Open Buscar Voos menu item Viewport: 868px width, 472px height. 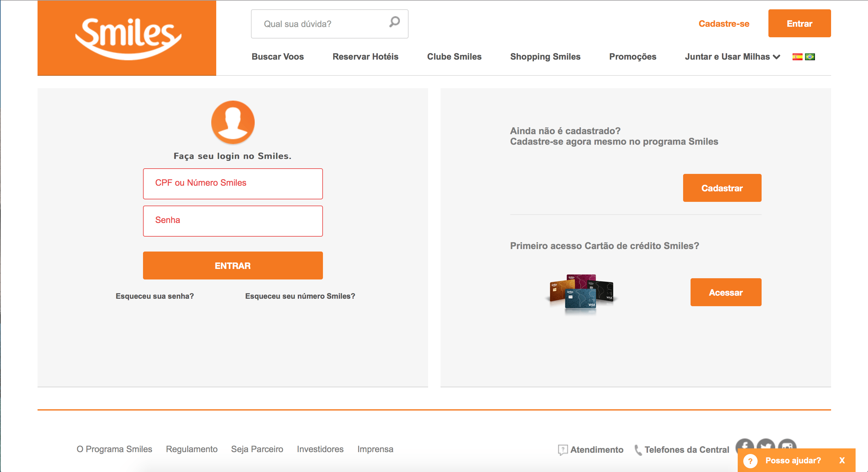click(278, 57)
